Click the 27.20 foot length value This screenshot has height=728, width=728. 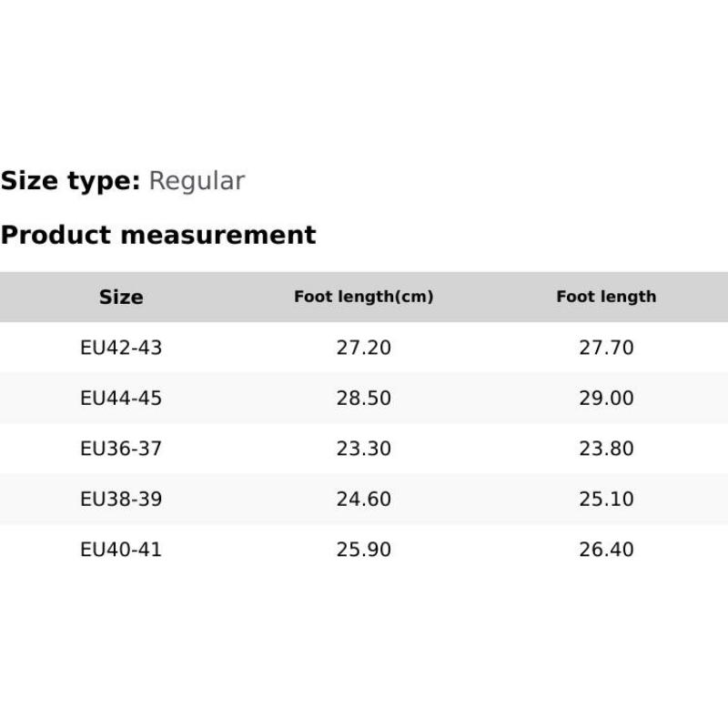[363, 348]
